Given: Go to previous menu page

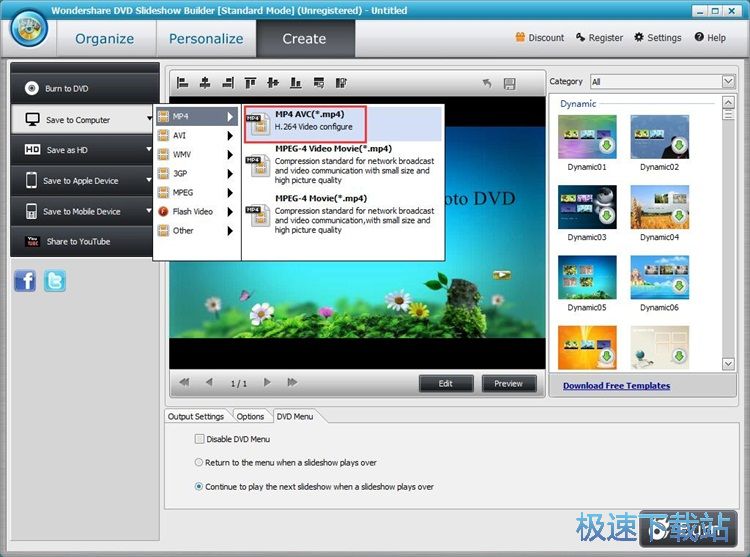Looking at the screenshot, I should point(209,382).
